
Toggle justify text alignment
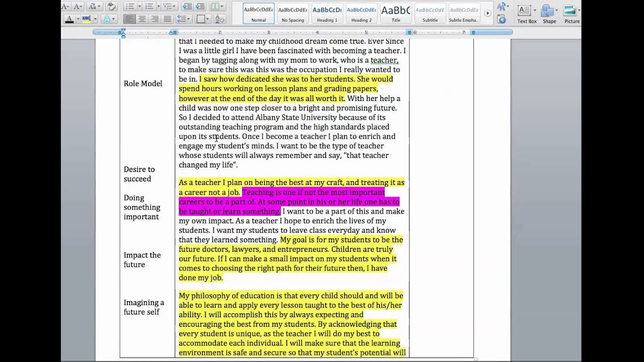click(167, 19)
